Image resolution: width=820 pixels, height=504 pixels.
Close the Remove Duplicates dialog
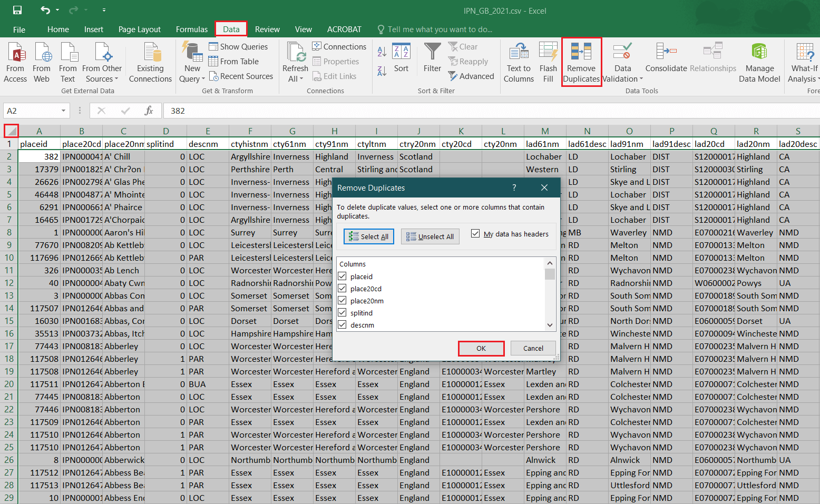tap(544, 187)
